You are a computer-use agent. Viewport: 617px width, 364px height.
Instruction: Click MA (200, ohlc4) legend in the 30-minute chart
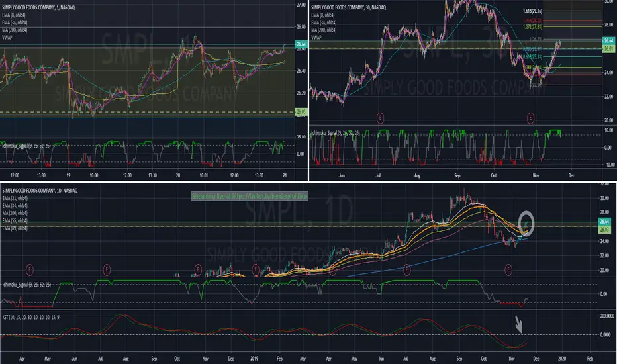(324, 30)
